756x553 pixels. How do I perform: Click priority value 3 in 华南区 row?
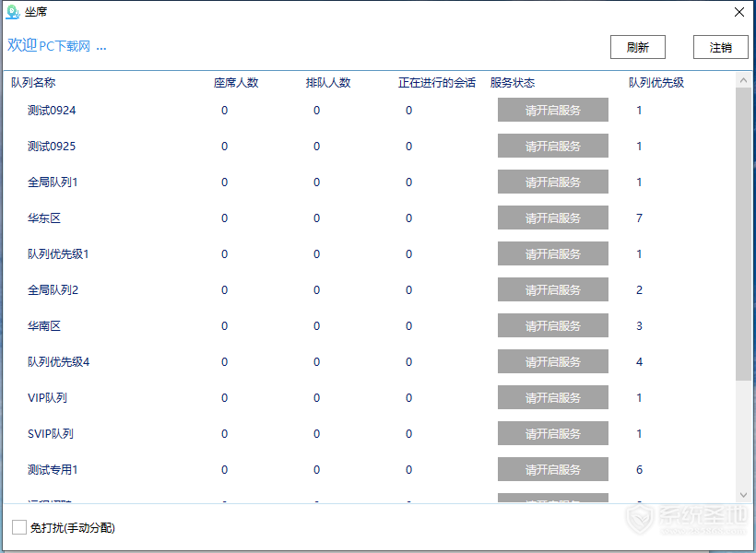639,325
